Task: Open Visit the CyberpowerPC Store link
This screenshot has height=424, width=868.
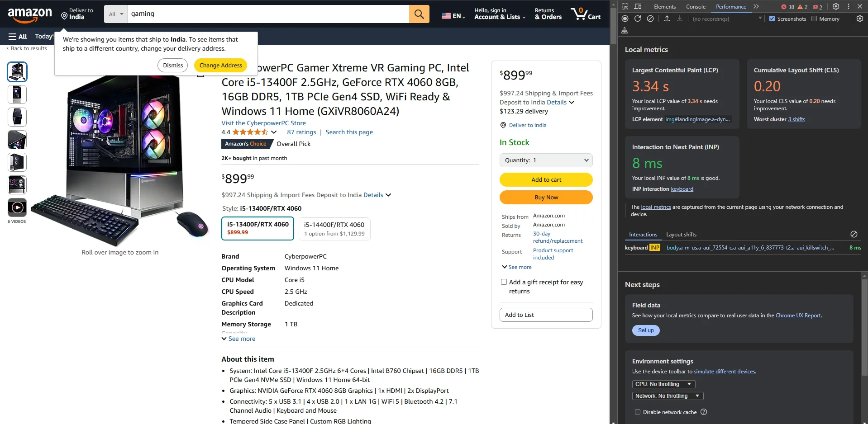Action: pos(263,123)
